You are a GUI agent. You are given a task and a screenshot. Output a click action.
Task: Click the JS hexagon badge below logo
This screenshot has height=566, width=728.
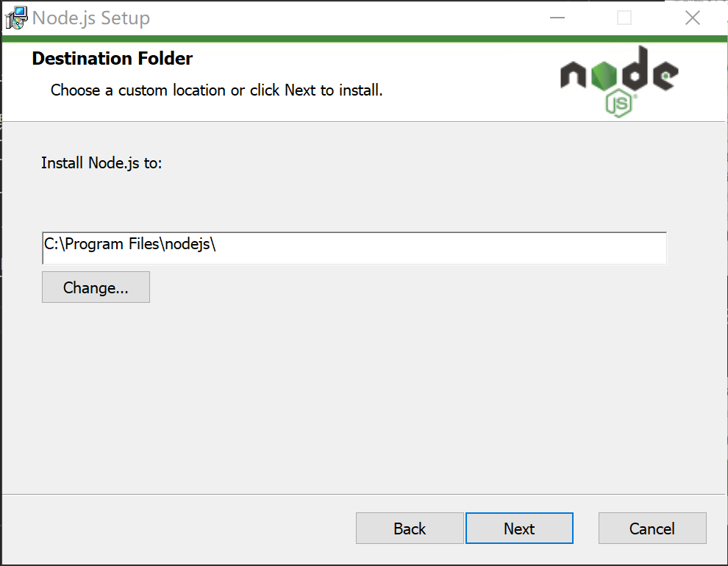619,104
